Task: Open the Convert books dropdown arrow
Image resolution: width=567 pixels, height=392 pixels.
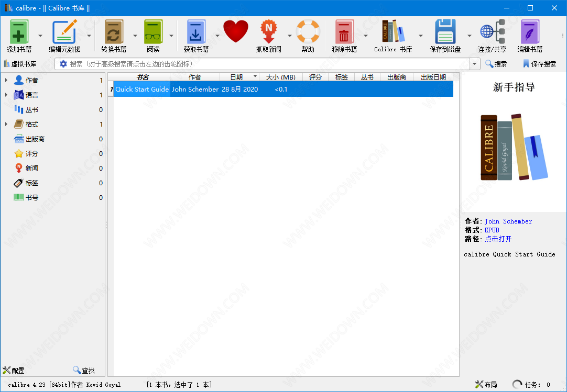Action: click(x=135, y=36)
